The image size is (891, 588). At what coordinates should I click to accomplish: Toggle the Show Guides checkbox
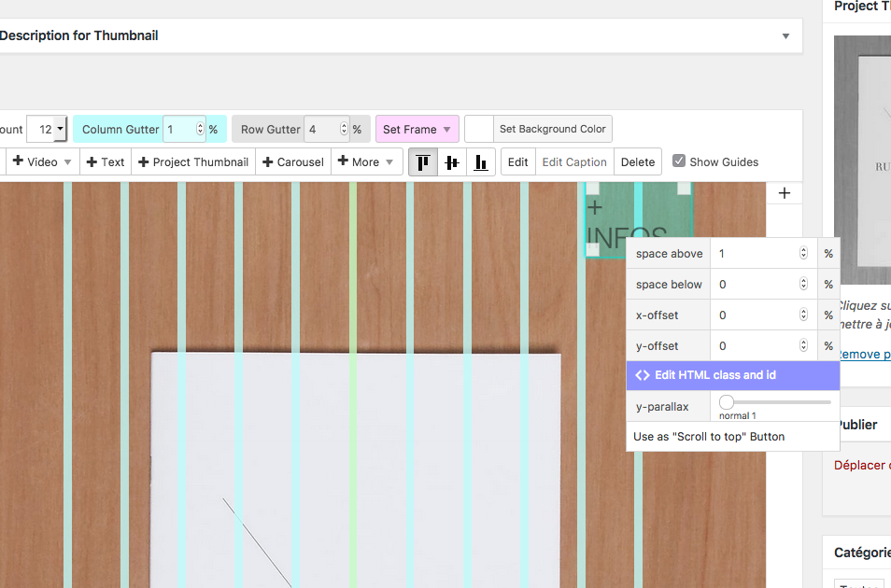pyautogui.click(x=679, y=161)
